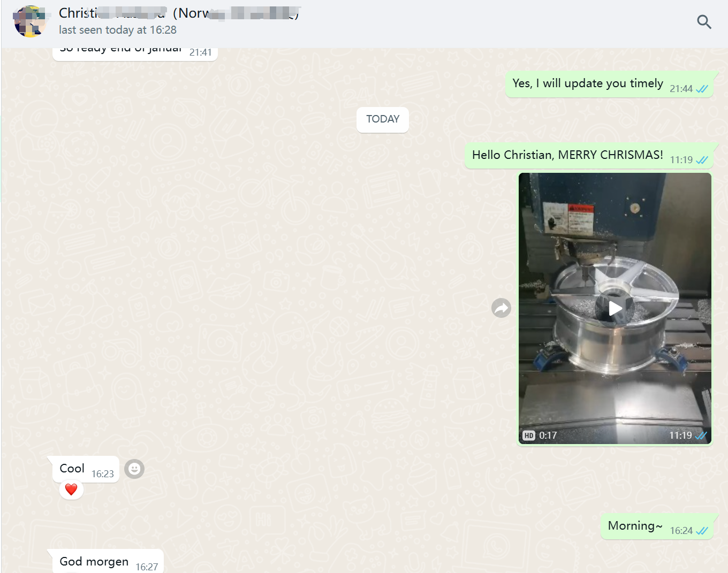Open contact info via the header name
The height and width of the screenshot is (573, 728).
[x=177, y=13]
